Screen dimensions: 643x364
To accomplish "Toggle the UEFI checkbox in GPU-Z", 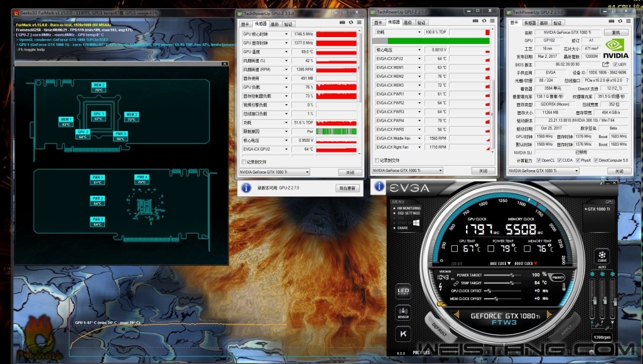I will tap(615, 64).
